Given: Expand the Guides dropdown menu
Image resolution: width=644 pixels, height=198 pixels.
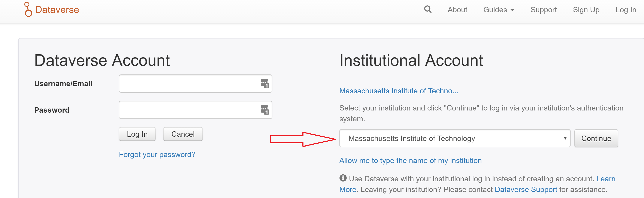Looking at the screenshot, I should click(499, 10).
